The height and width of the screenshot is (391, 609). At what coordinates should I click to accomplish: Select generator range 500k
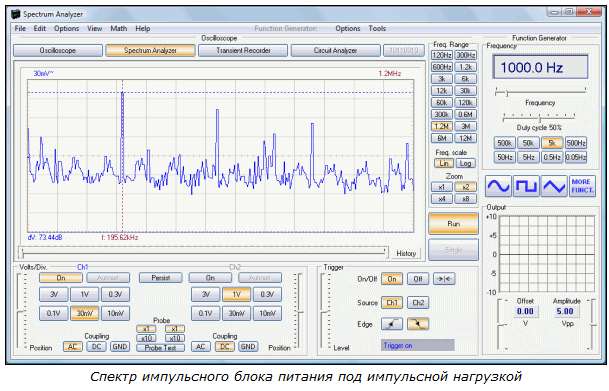pos(504,143)
